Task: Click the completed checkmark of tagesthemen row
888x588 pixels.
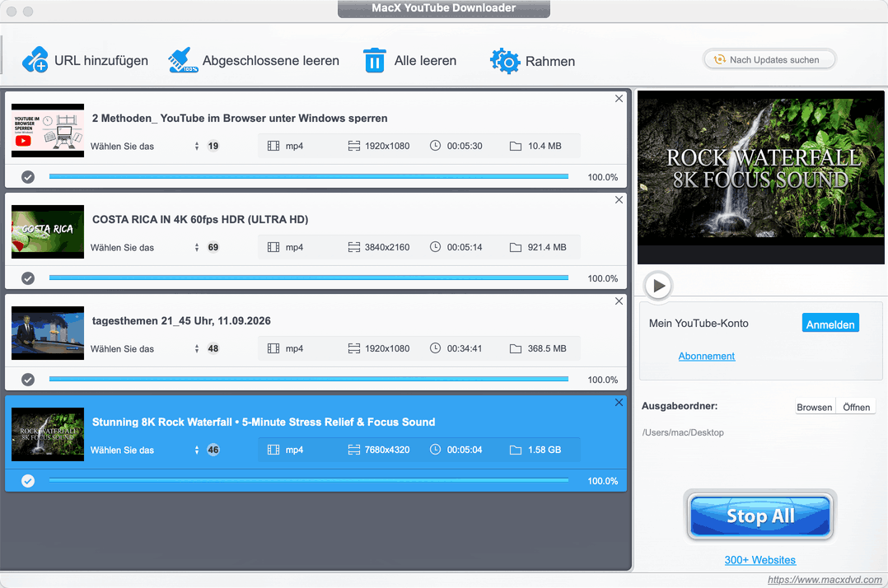Action: 28,380
